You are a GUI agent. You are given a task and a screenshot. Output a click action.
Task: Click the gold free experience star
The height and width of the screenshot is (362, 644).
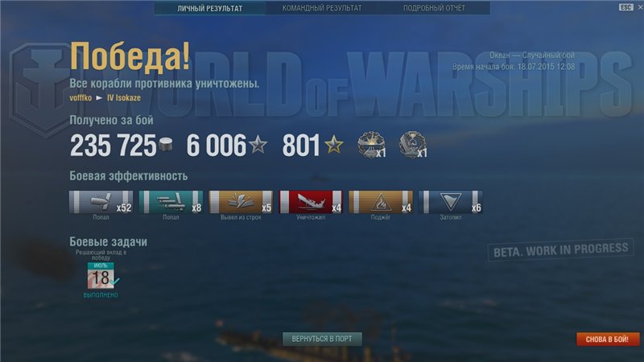click(x=334, y=145)
